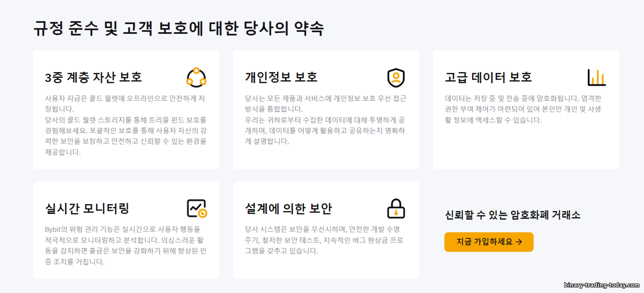Click the privacy shield icon
The height and width of the screenshot is (293, 644).
tap(396, 77)
